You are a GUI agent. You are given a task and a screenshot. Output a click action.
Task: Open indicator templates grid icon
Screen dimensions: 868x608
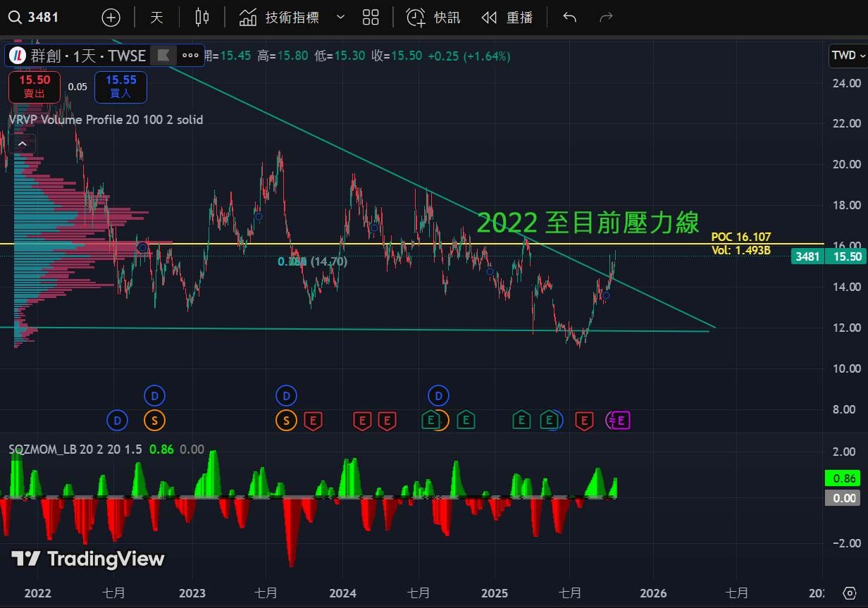371,18
